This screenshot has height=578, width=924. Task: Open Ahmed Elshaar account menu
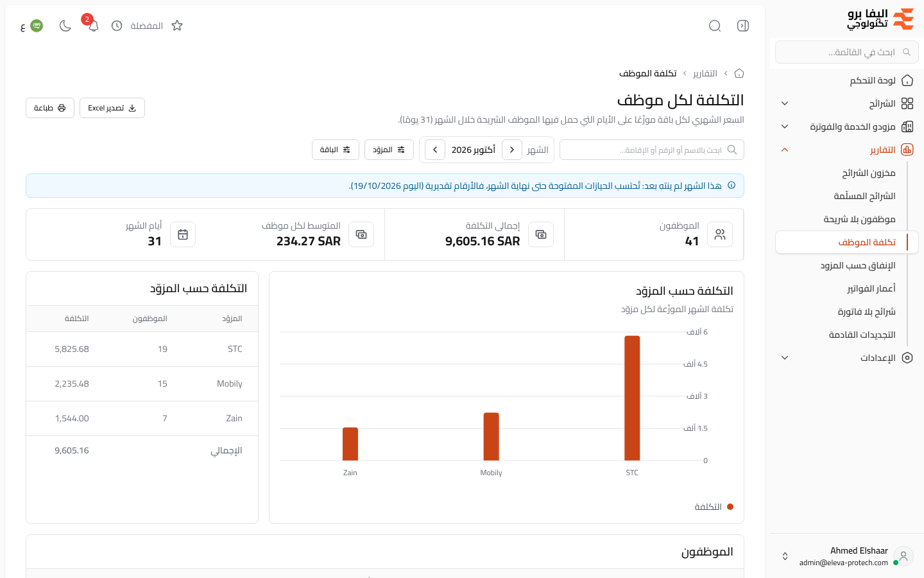coord(847,556)
